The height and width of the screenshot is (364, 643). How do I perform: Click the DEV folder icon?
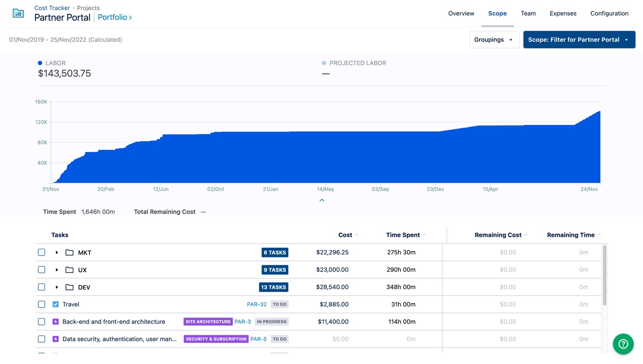coord(69,287)
